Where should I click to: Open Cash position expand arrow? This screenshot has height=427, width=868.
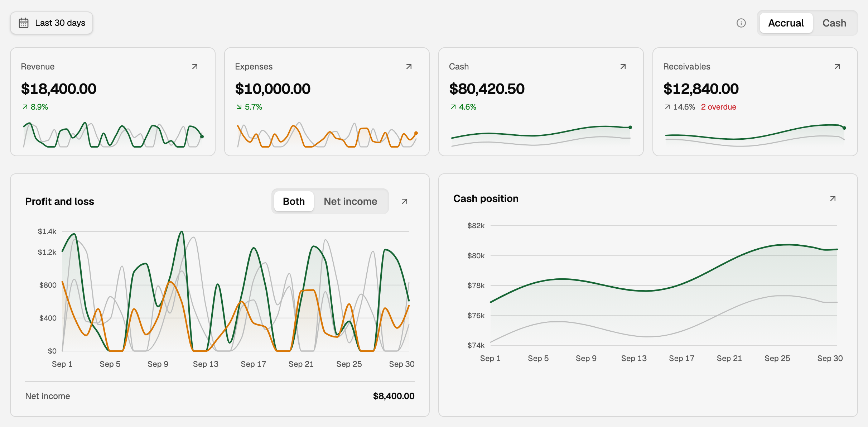tap(833, 198)
